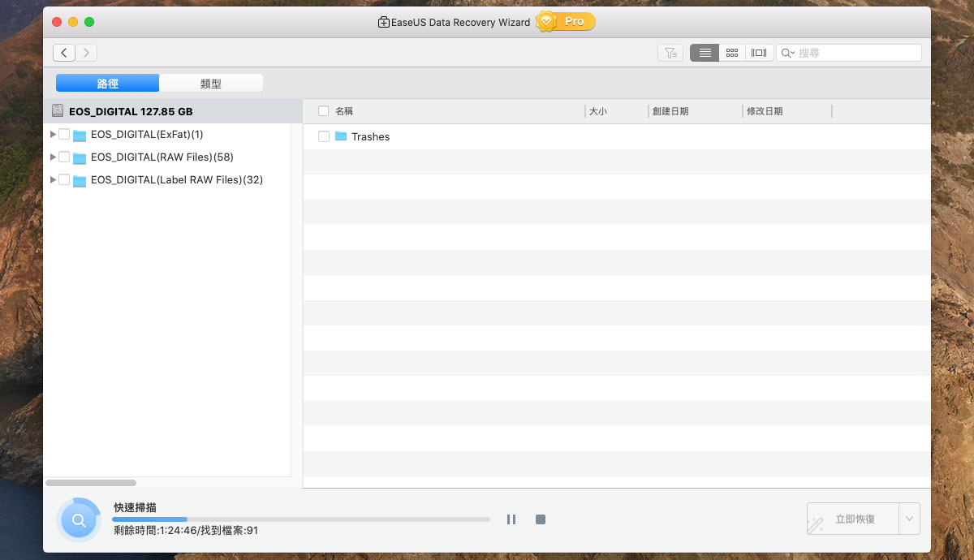Image resolution: width=974 pixels, height=560 pixels.
Task: Click the EaseUS first-aid kit title icon
Action: point(384,22)
